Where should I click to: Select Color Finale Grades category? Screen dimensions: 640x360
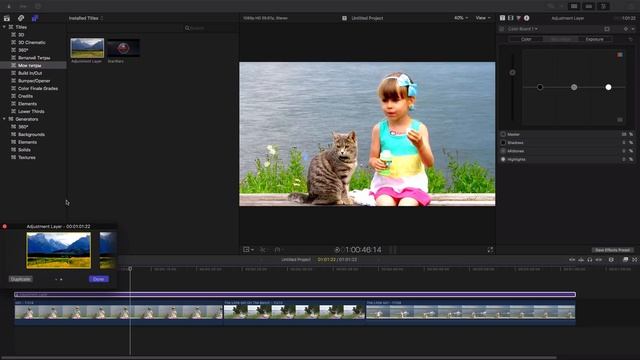click(x=38, y=88)
